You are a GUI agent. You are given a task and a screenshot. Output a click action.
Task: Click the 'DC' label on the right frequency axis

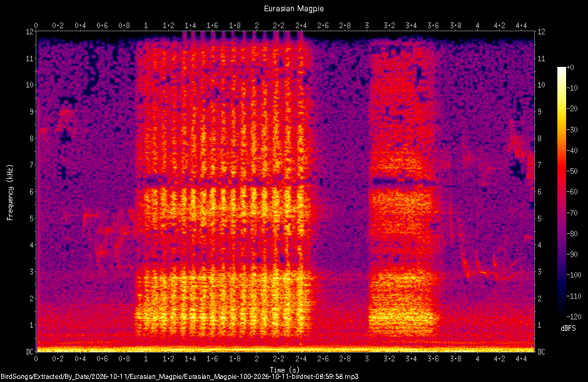[x=541, y=351]
